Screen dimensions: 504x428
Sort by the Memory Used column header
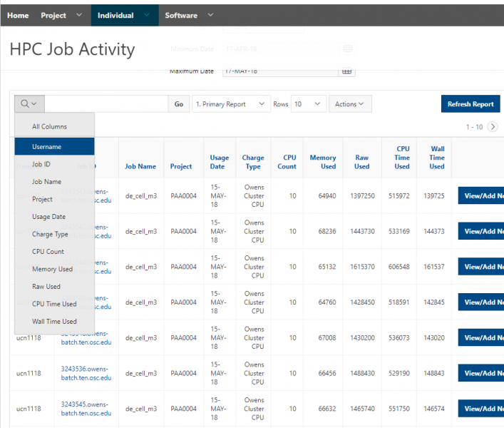[323, 162]
